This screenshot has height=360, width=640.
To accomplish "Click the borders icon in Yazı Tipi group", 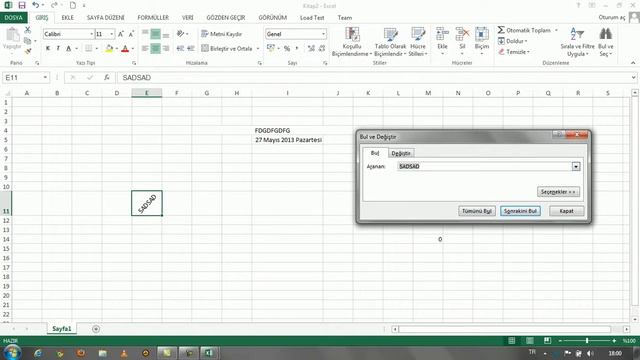I will tap(89, 49).
